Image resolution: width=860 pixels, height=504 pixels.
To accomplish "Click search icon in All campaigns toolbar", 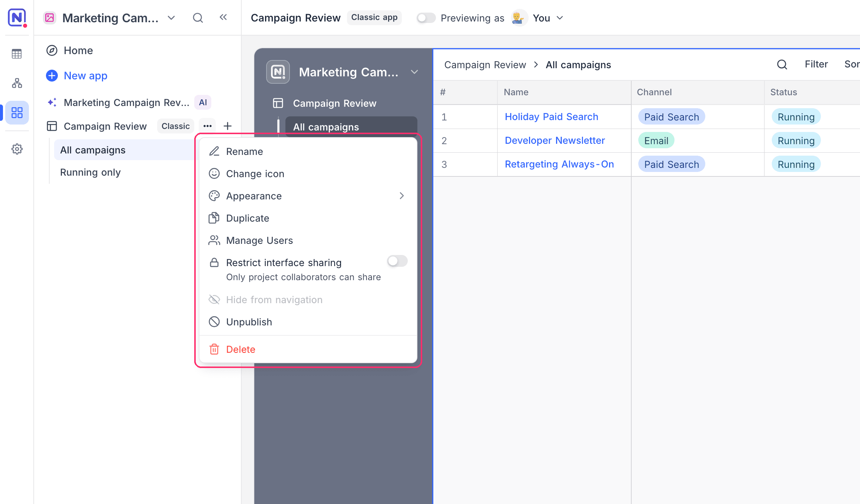I will pos(782,64).
